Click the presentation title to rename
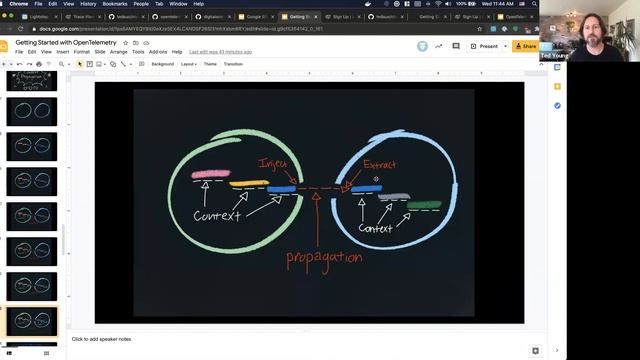640x360 pixels. [x=66, y=42]
